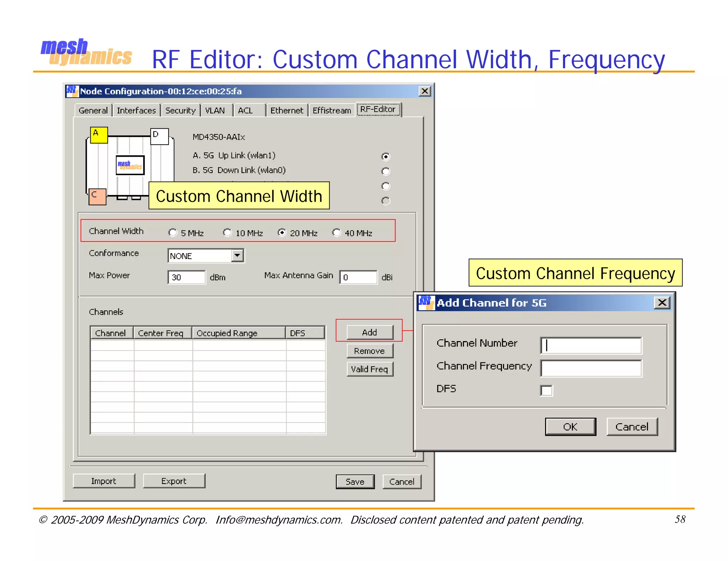
Task: Select the 5G Down Link wlan0 radio button
Action: (x=386, y=172)
